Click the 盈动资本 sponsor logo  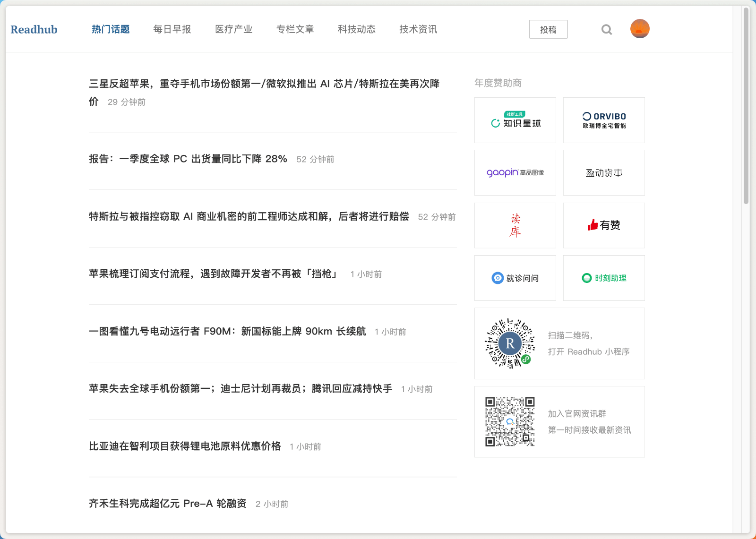[603, 172]
